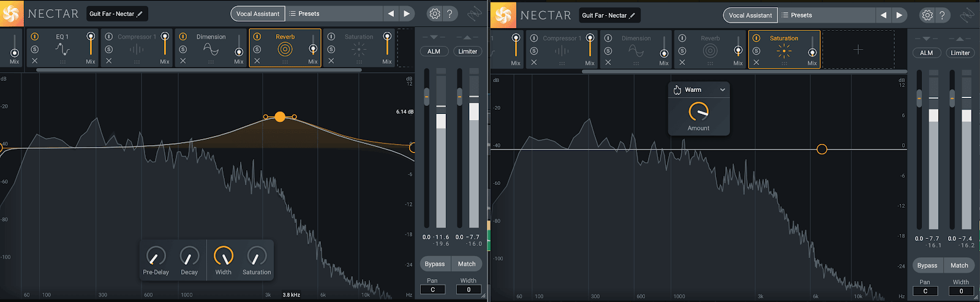980x302 pixels.
Task: Select the Saturation module icon in right window
Action: 784,51
